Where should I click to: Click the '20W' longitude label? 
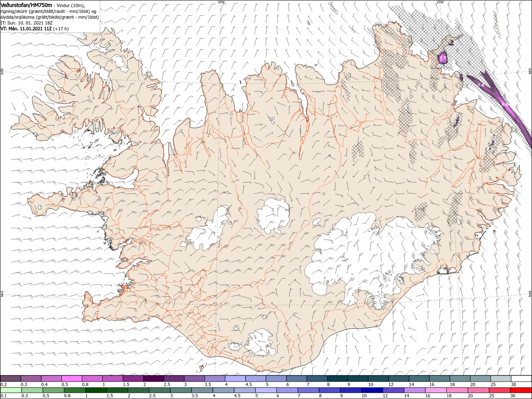(221, 2)
